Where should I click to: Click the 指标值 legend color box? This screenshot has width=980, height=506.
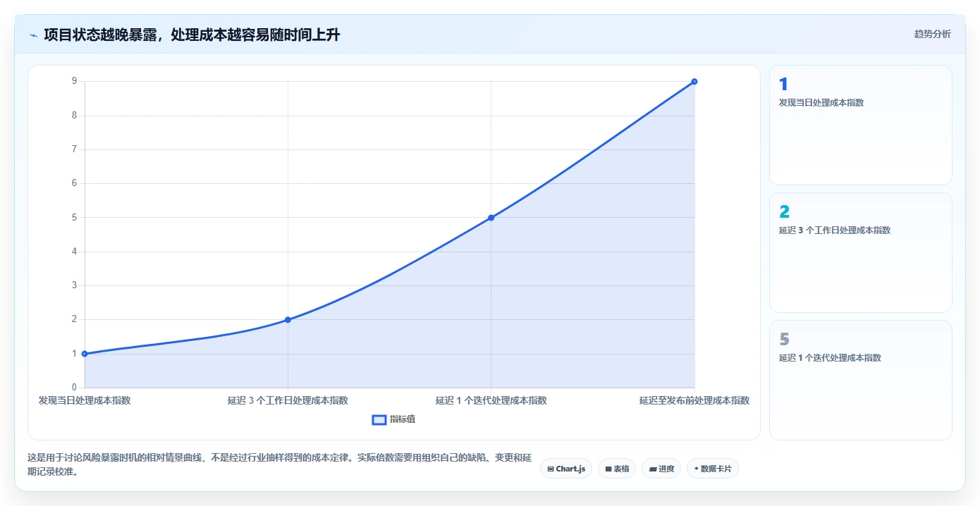[379, 420]
